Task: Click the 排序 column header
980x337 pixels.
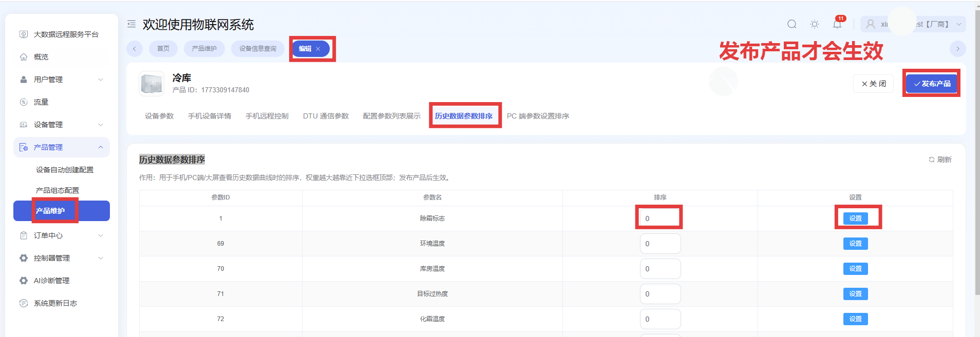Action: (x=660, y=197)
